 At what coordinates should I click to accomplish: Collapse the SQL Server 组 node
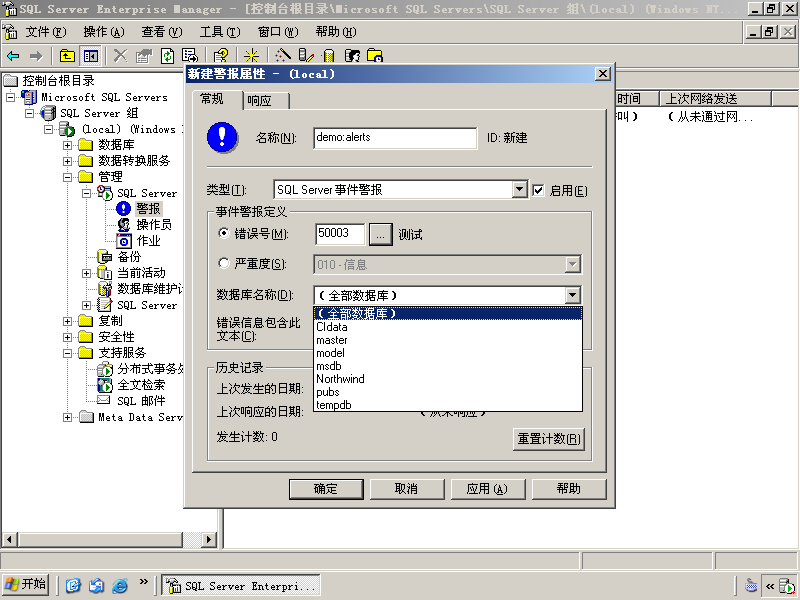(30, 113)
